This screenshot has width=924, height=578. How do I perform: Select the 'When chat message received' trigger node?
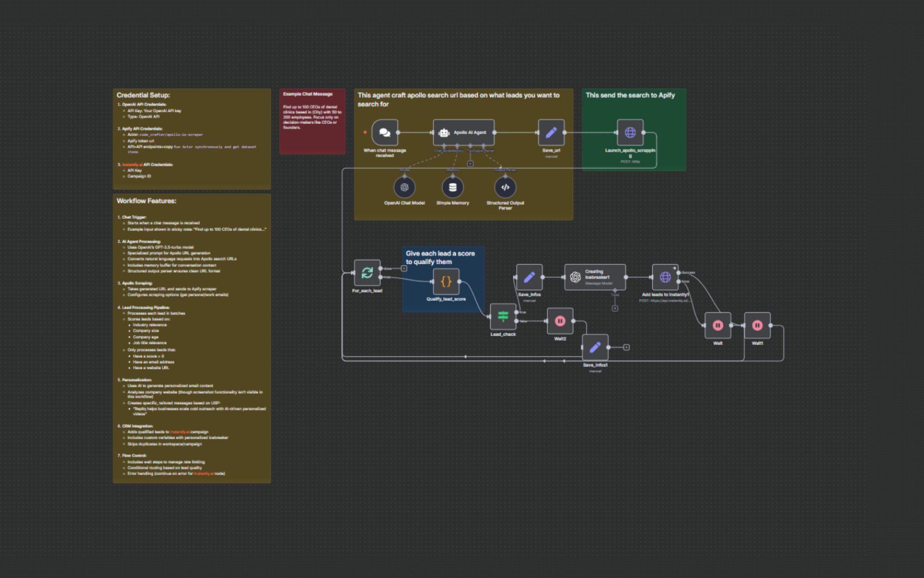point(384,132)
